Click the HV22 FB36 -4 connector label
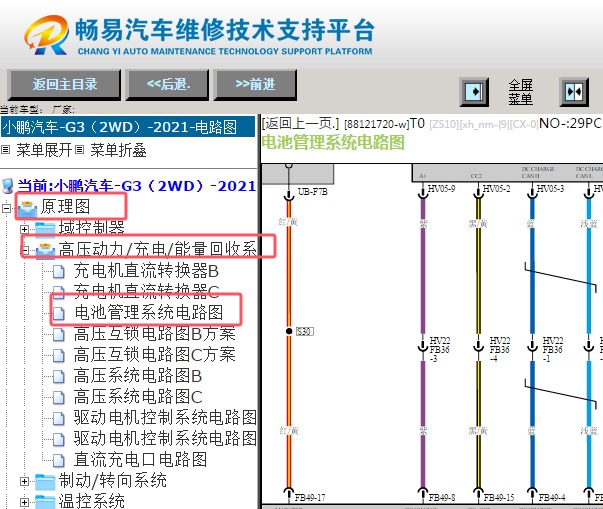Image resolution: width=603 pixels, height=509 pixels. point(500,350)
